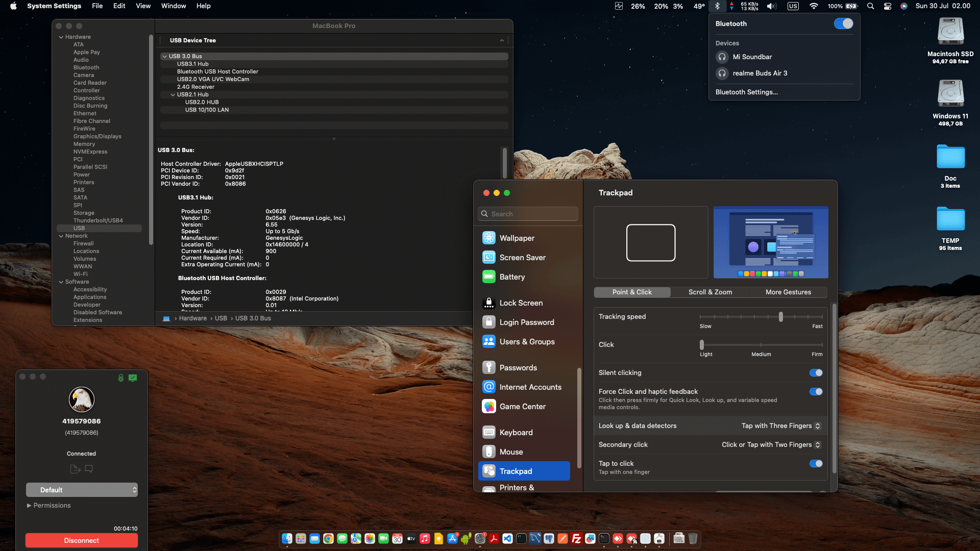Collapse the Network section in sidebar
This screenshot has height=551, width=980.
pos(61,236)
